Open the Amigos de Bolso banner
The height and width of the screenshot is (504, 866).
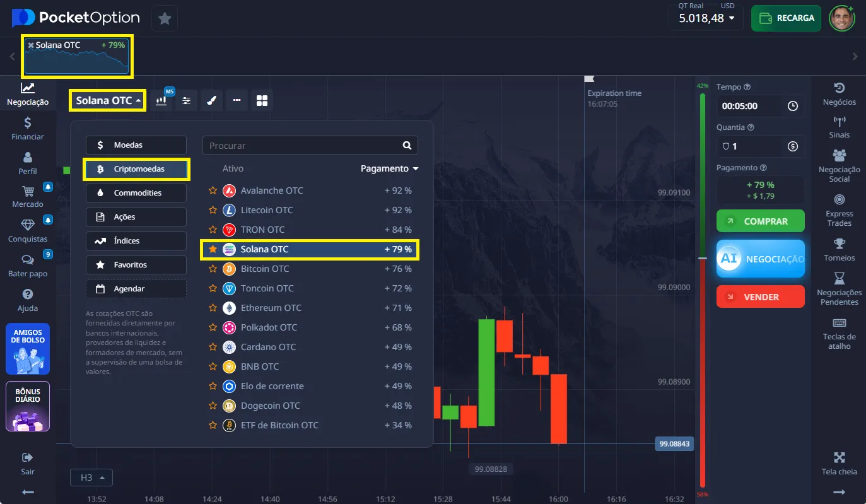point(28,349)
